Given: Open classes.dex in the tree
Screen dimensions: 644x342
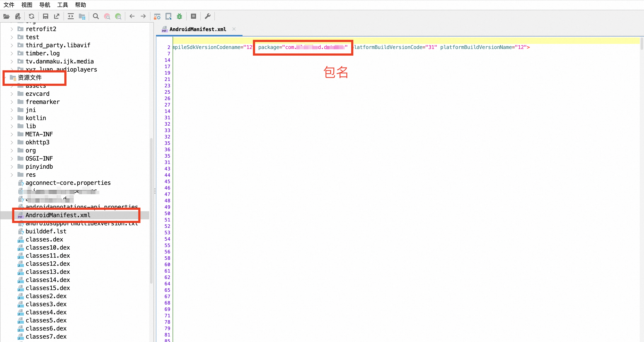Looking at the screenshot, I should (x=44, y=239).
